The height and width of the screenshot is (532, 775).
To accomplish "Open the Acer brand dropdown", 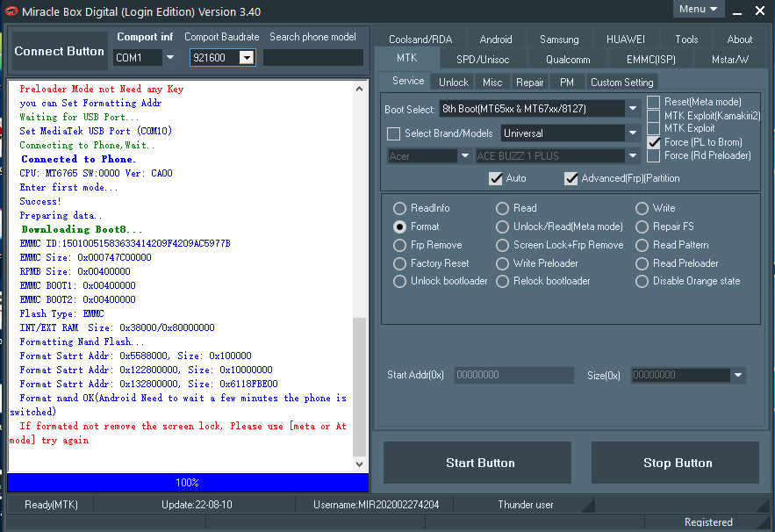I will (x=464, y=155).
